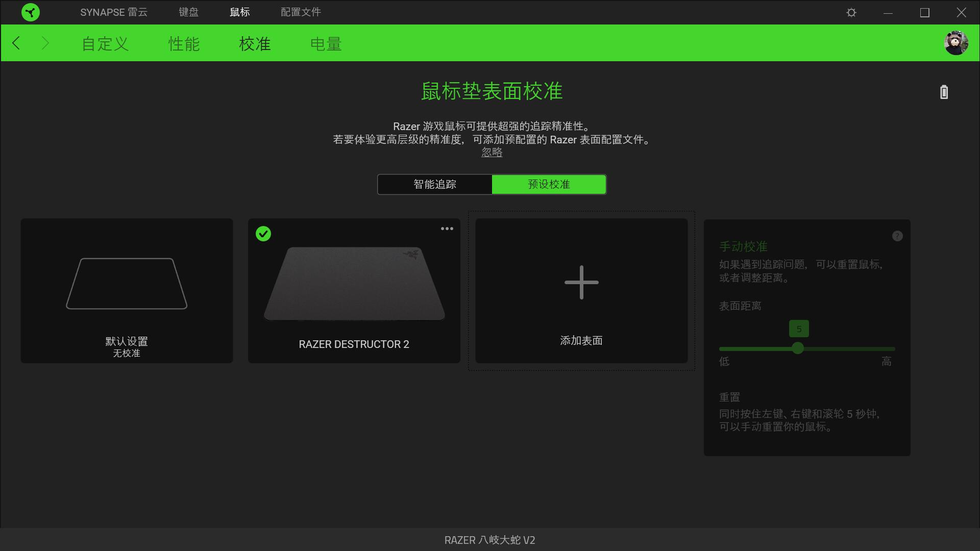Viewport: 980px width, 551px height.
Task: Click the forward navigation arrow
Action: [x=45, y=43]
